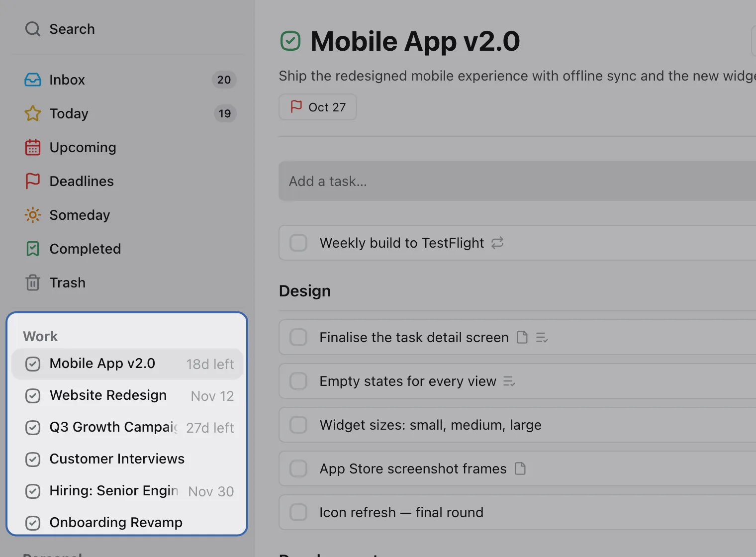Tick Empty states for every view
Image resolution: width=756 pixels, height=557 pixels.
(x=298, y=381)
